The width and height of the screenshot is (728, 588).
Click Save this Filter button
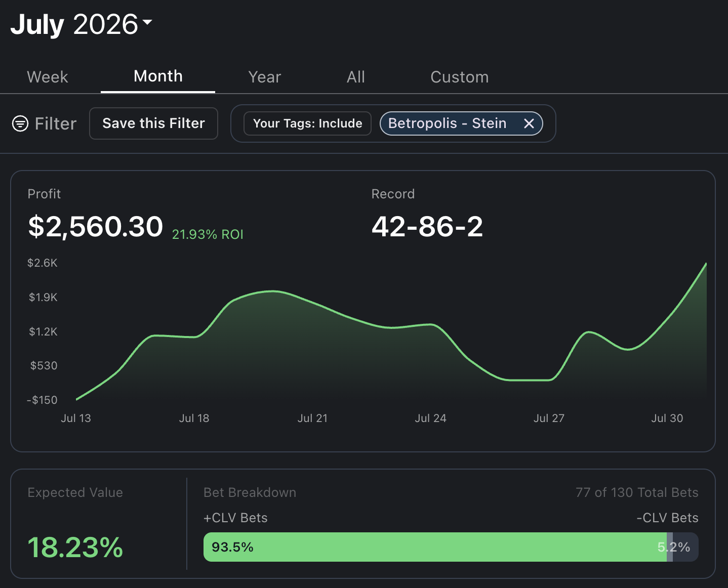pos(154,123)
